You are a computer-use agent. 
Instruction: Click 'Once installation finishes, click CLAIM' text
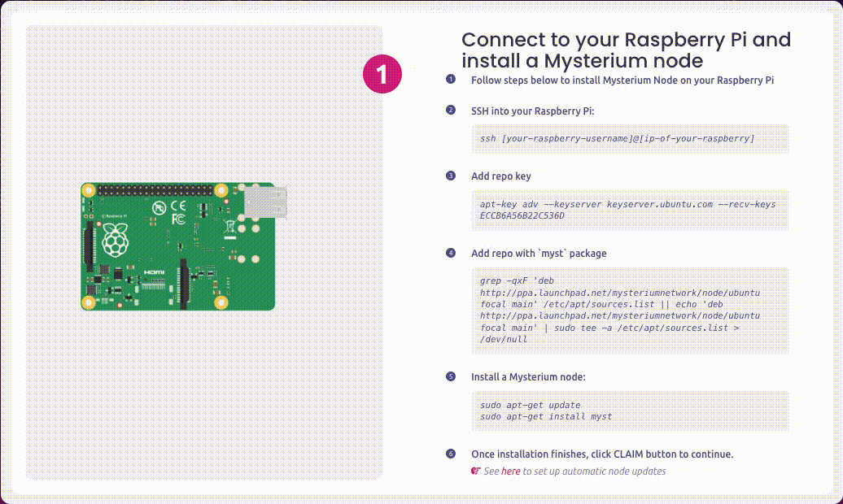602,454
